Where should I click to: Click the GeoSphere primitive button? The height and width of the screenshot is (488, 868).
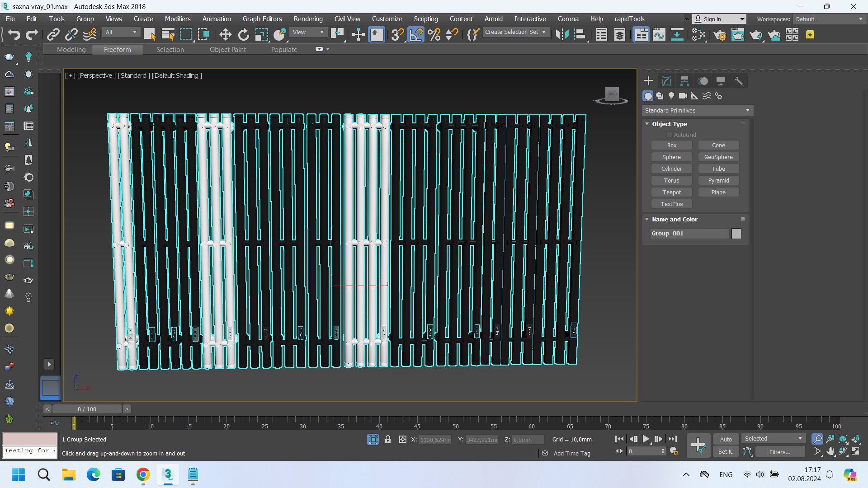718,157
